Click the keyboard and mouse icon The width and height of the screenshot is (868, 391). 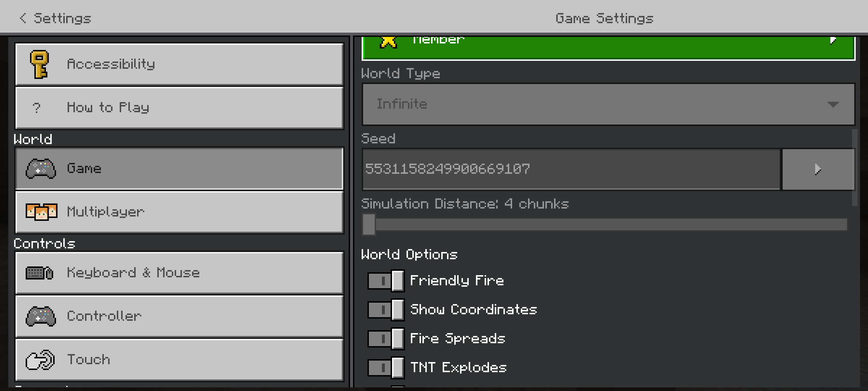[39, 273]
